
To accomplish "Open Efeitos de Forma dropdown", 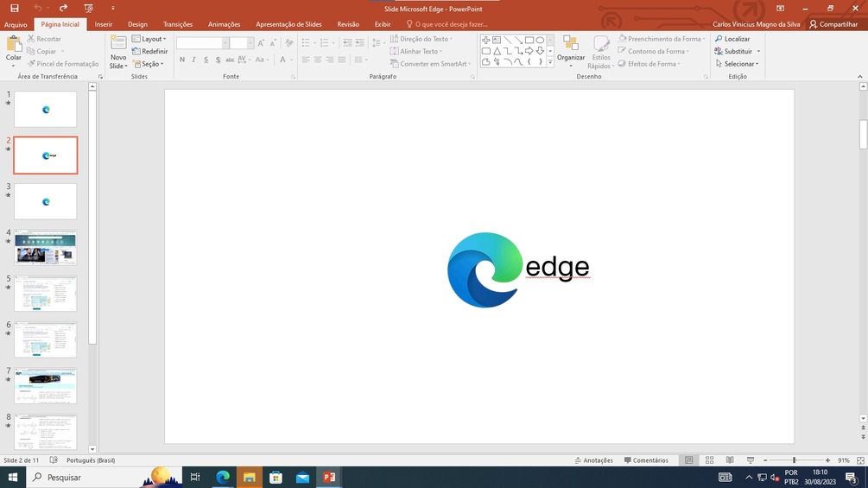I will 649,64.
